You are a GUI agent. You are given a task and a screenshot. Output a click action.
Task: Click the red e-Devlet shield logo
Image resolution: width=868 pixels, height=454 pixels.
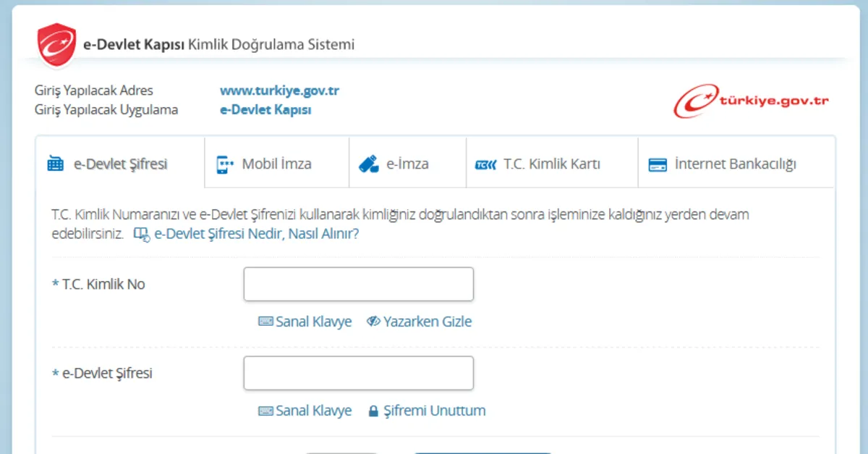[x=56, y=44]
